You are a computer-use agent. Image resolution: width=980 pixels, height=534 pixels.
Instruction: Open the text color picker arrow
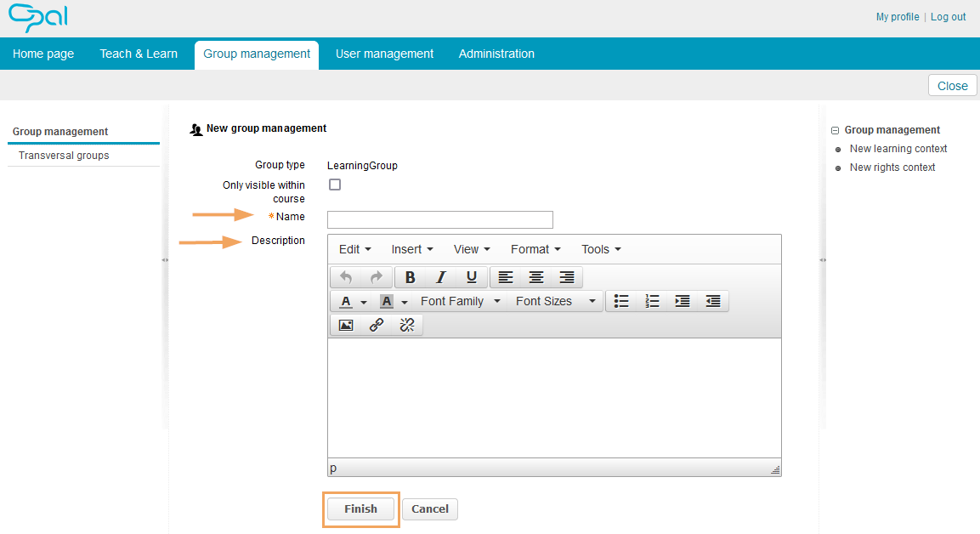(x=364, y=302)
